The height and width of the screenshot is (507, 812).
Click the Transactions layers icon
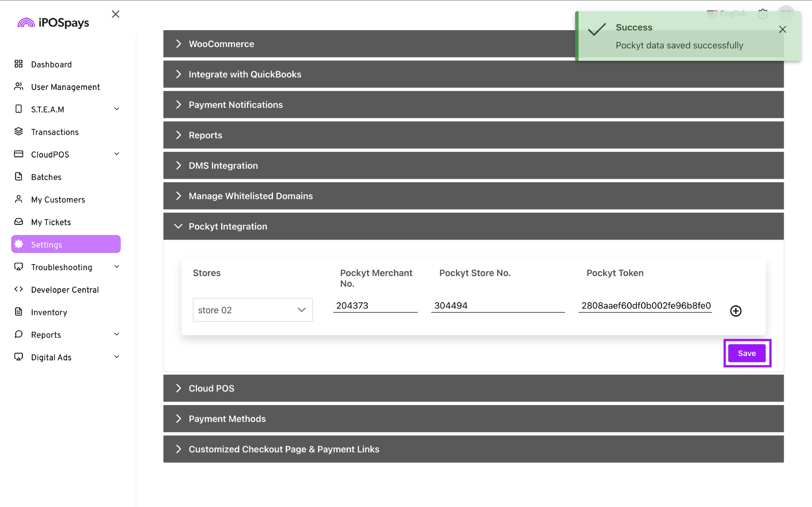pos(19,131)
